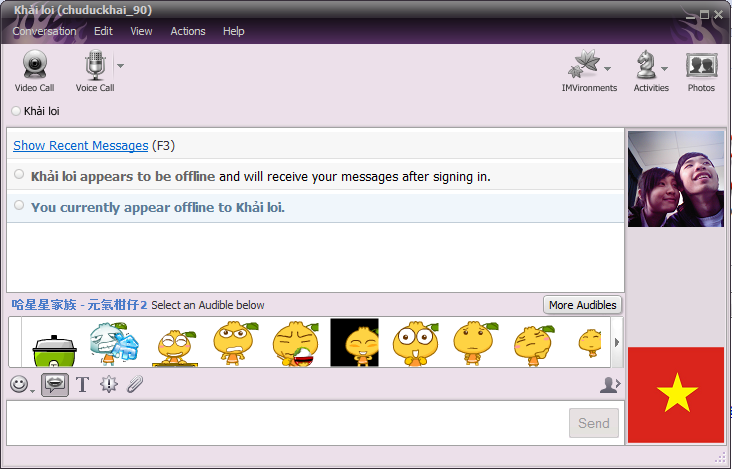
Task: Expand the Activities dropdown arrow
Action: [x=665, y=69]
